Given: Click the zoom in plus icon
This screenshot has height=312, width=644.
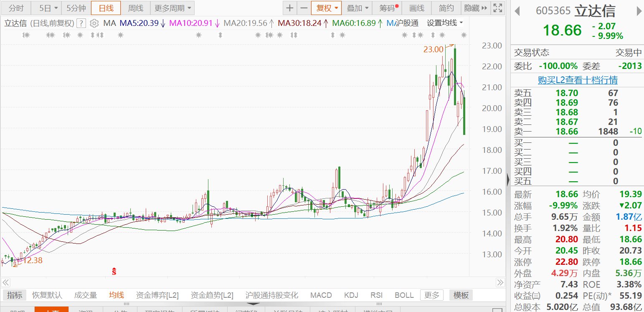Looking at the screenshot, I should pos(289,8).
